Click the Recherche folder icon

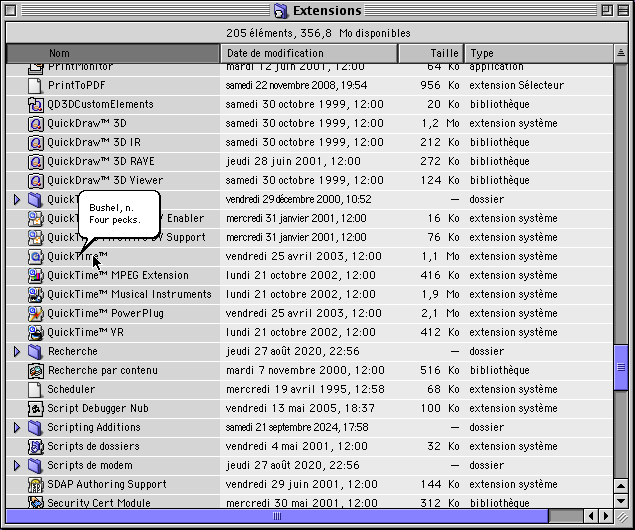pos(35,351)
